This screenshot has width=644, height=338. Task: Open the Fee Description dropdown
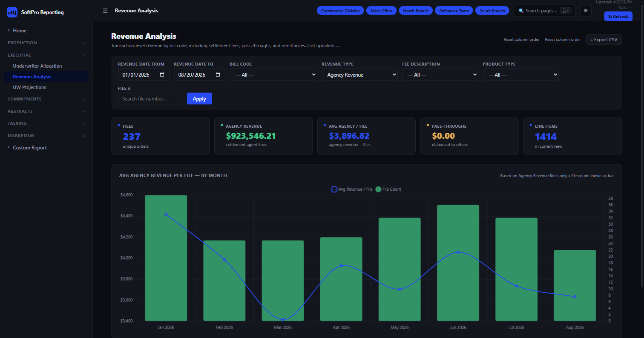point(440,74)
